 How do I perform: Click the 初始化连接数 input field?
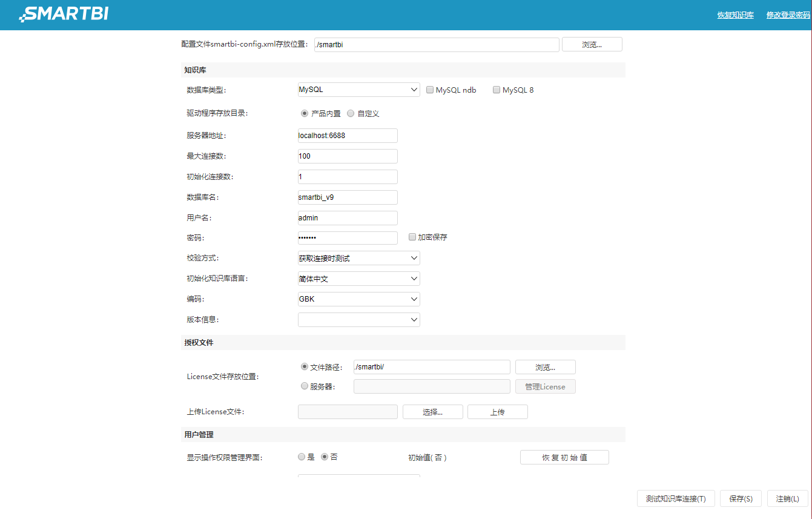(348, 177)
